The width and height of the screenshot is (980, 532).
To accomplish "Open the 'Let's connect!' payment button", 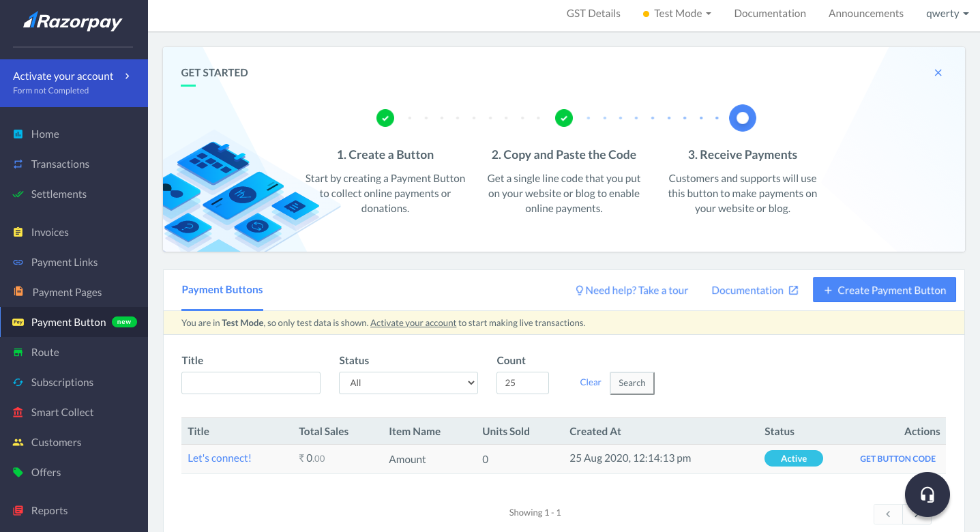I will pos(219,458).
